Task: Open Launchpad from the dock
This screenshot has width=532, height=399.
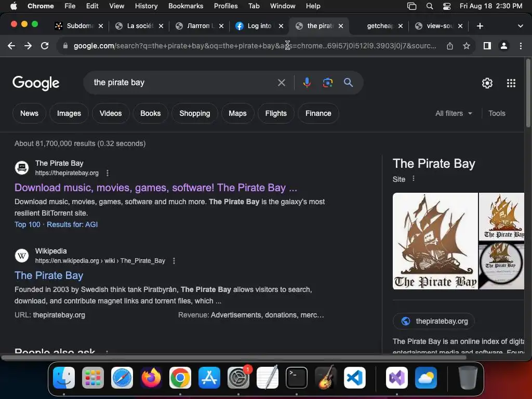Action: 93,378
